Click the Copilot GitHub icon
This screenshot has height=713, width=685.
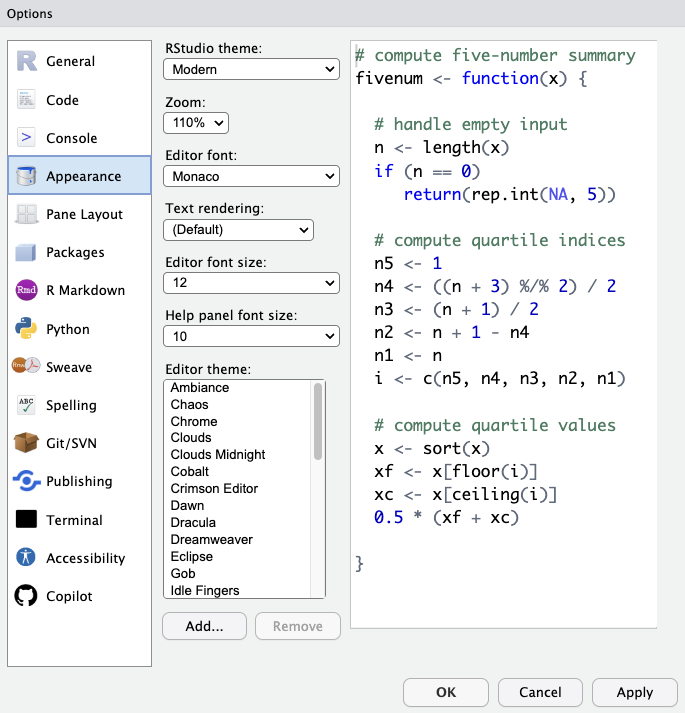pos(26,595)
